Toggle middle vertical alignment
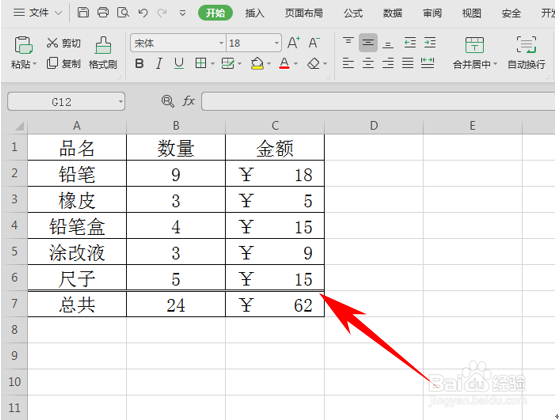Screen dimensions: 559x420 point(368,43)
